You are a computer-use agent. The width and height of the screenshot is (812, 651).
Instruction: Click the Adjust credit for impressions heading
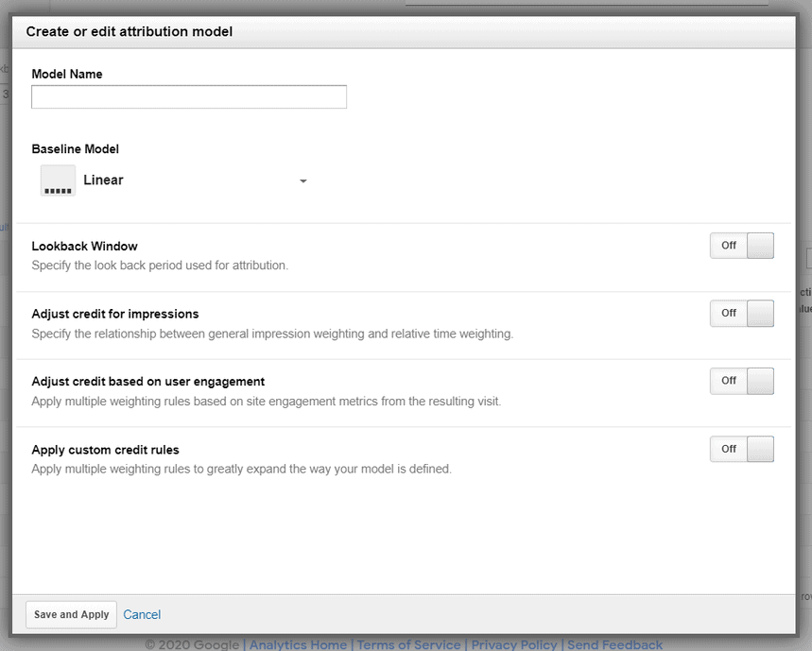115,314
